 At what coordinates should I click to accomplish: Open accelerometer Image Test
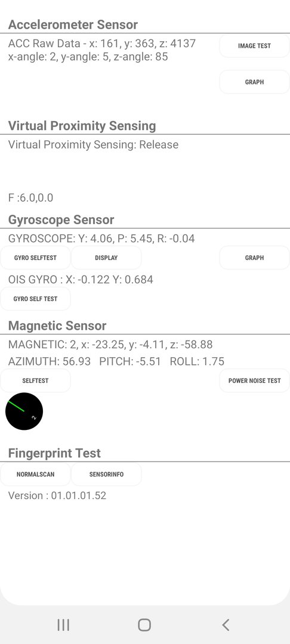pyautogui.click(x=254, y=46)
